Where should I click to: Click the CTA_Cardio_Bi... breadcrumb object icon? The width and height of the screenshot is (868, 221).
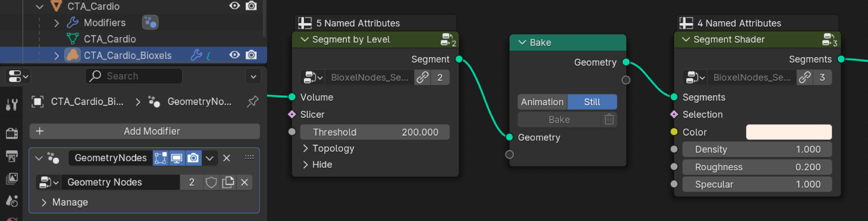[x=38, y=102]
